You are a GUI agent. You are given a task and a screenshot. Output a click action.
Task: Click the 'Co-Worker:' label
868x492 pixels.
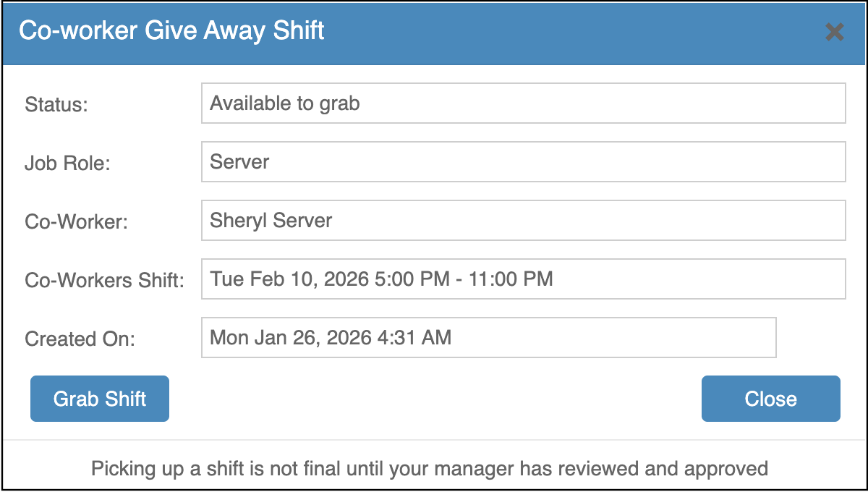point(76,222)
